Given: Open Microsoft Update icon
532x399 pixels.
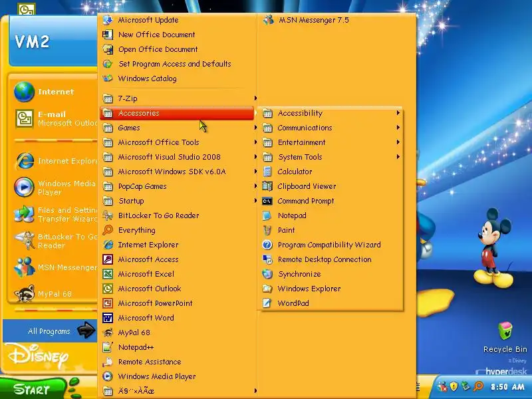Looking at the screenshot, I should (108, 20).
